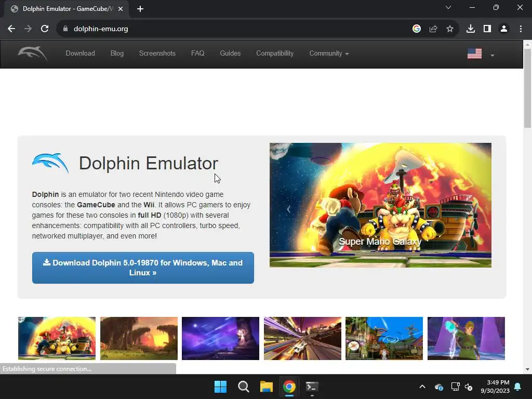Click the Chrome taskbar icon
The width and height of the screenshot is (532, 399).
tap(289, 387)
